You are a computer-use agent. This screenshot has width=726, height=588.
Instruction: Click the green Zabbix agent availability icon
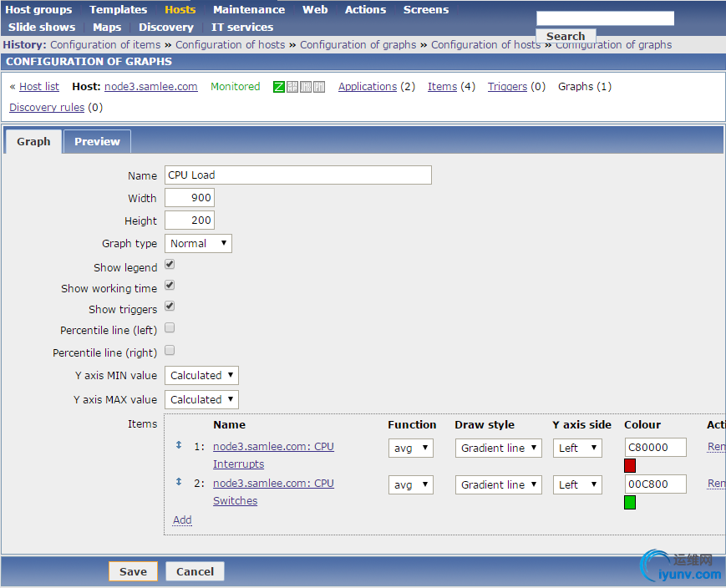(279, 87)
